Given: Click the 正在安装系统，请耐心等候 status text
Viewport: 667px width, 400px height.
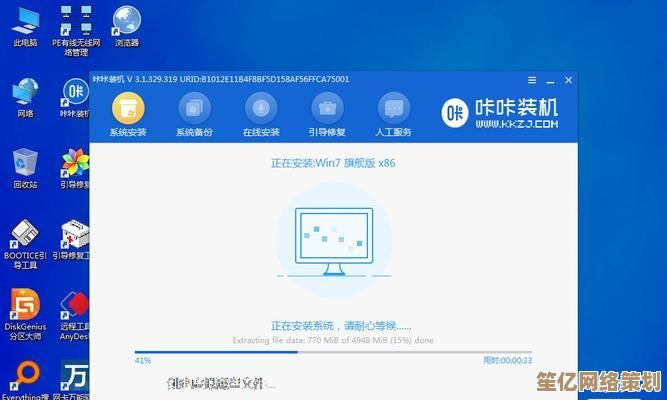Looking at the screenshot, I should point(341,326).
